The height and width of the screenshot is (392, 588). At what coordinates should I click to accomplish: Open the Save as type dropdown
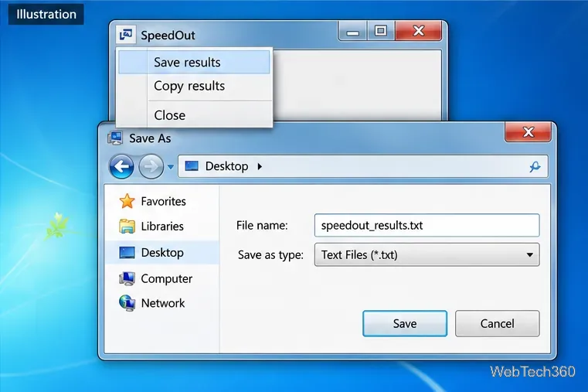(427, 254)
